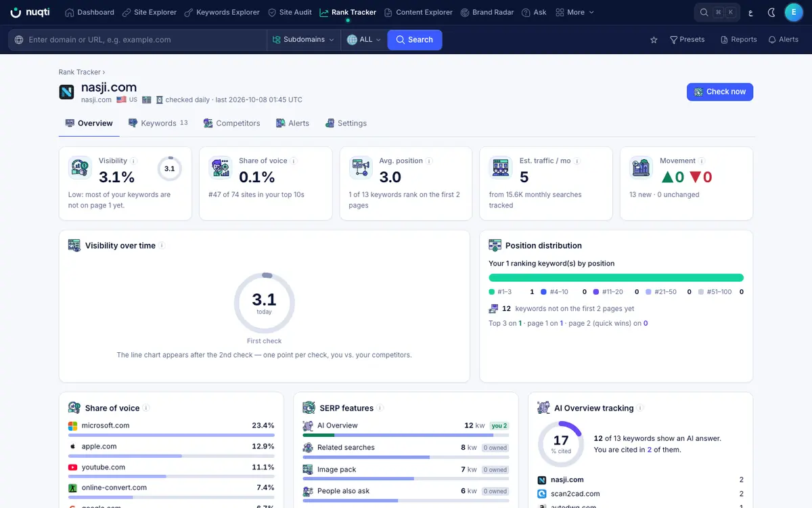
Task: Open Reports from the search bar
Action: pos(738,40)
